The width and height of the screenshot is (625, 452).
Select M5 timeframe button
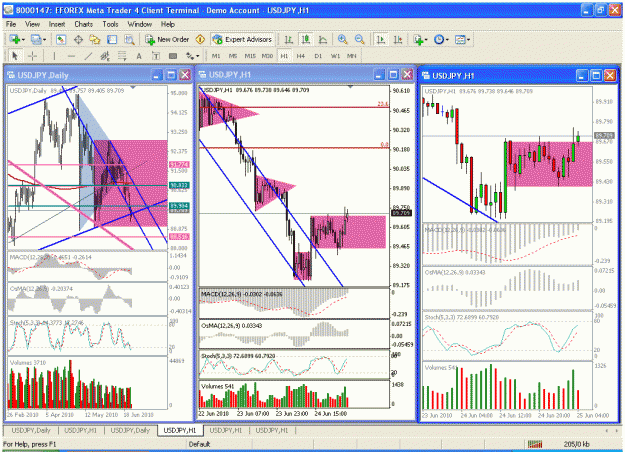(x=233, y=56)
